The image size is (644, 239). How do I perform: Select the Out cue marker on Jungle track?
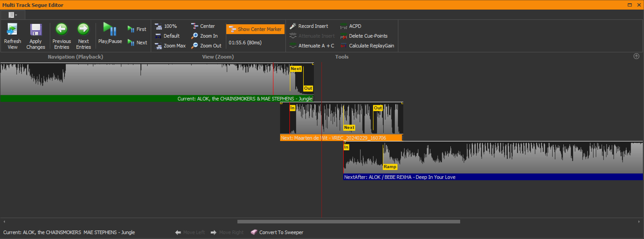coord(308,88)
